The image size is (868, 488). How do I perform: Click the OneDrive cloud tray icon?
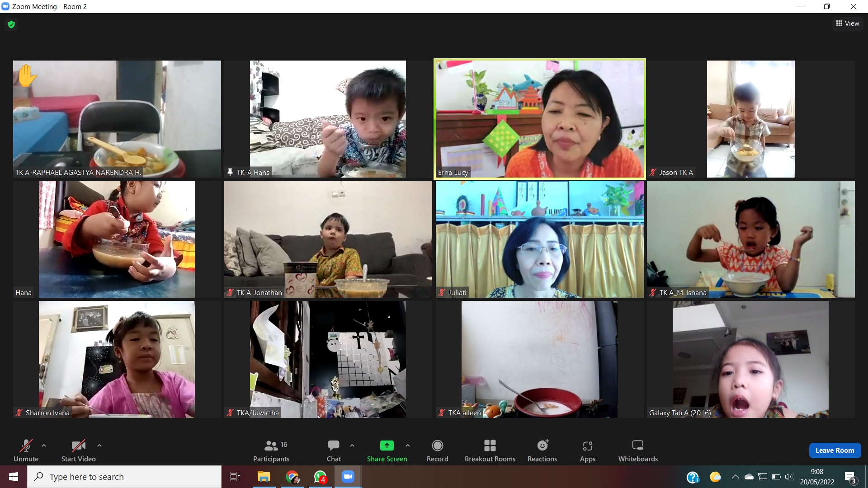pos(749,477)
